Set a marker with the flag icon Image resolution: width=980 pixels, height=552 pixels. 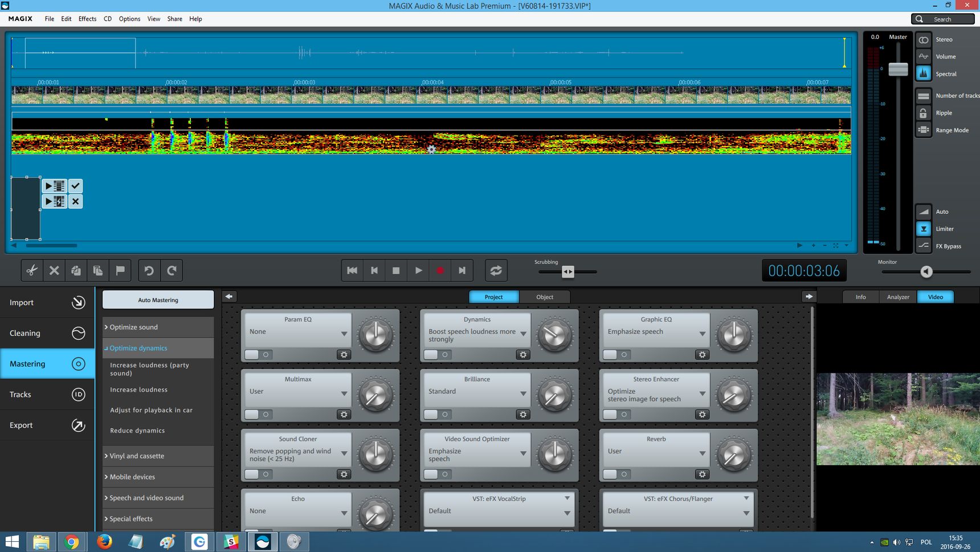click(x=120, y=270)
